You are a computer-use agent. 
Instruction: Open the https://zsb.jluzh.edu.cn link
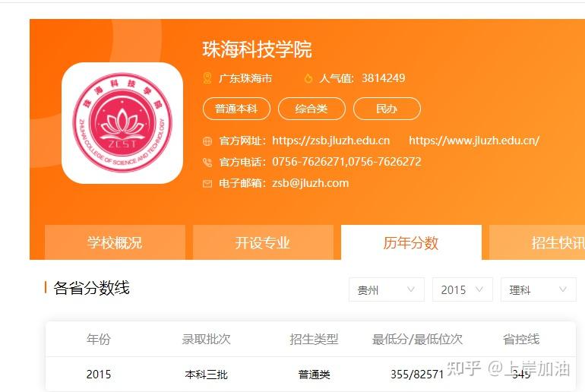pyautogui.click(x=331, y=141)
